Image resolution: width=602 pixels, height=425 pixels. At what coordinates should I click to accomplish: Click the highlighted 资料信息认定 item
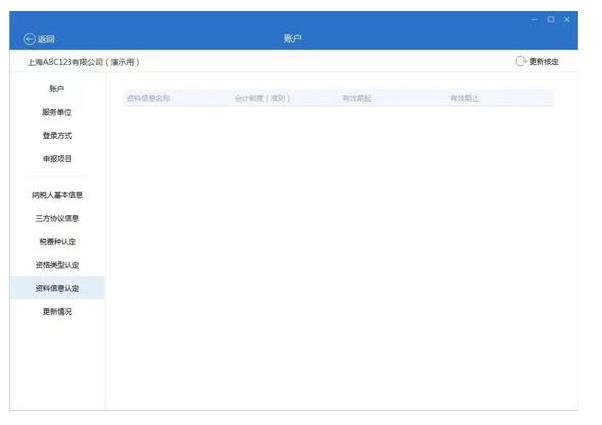click(57, 288)
